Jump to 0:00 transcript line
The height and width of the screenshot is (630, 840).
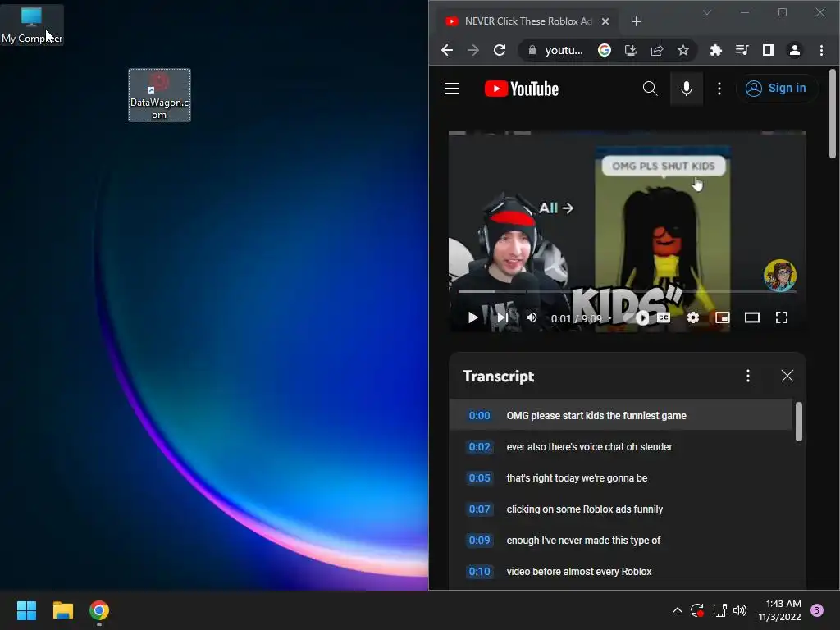pyautogui.click(x=621, y=415)
